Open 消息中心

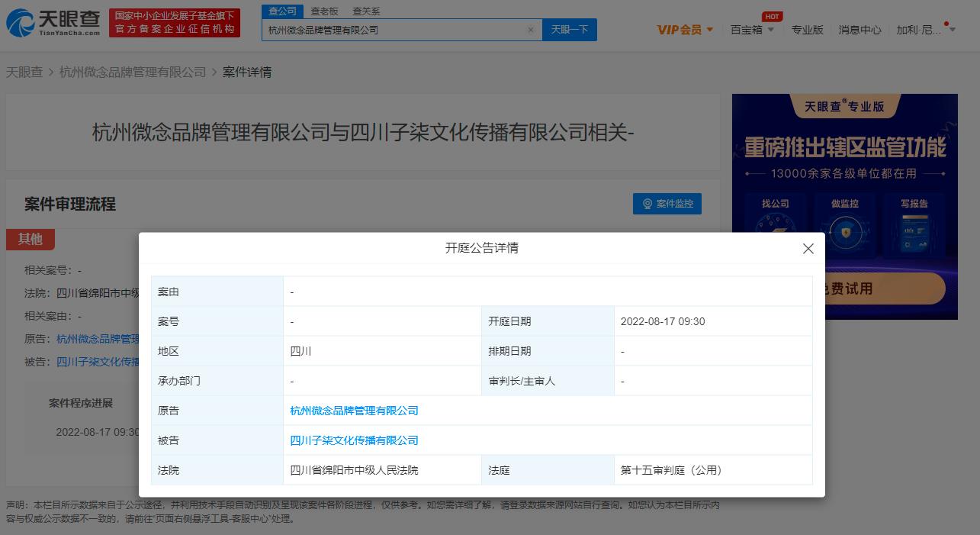coord(860,30)
